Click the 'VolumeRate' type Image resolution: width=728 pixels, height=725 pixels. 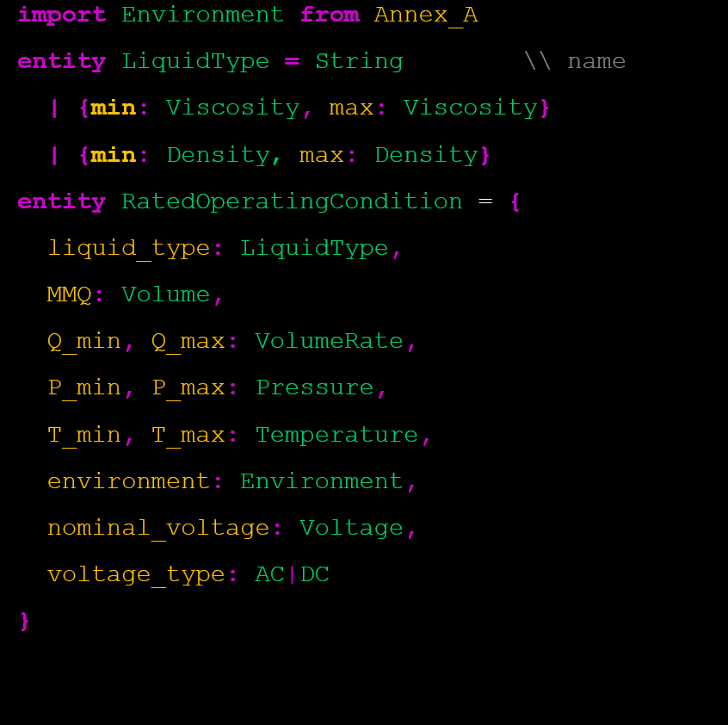click(x=329, y=341)
